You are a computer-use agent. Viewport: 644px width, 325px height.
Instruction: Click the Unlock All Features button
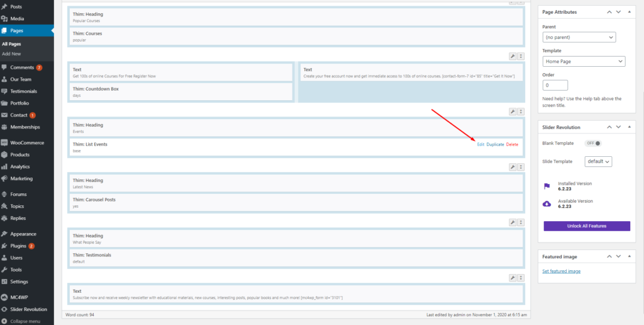point(587,226)
